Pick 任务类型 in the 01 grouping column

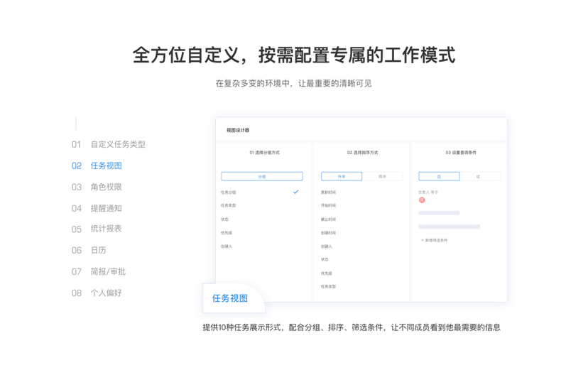(x=229, y=205)
